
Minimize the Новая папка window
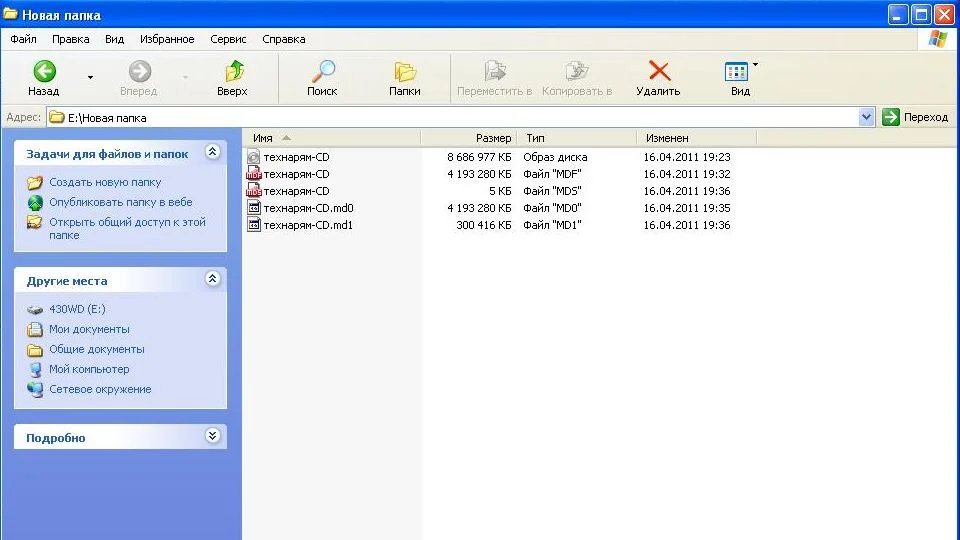[898, 14]
